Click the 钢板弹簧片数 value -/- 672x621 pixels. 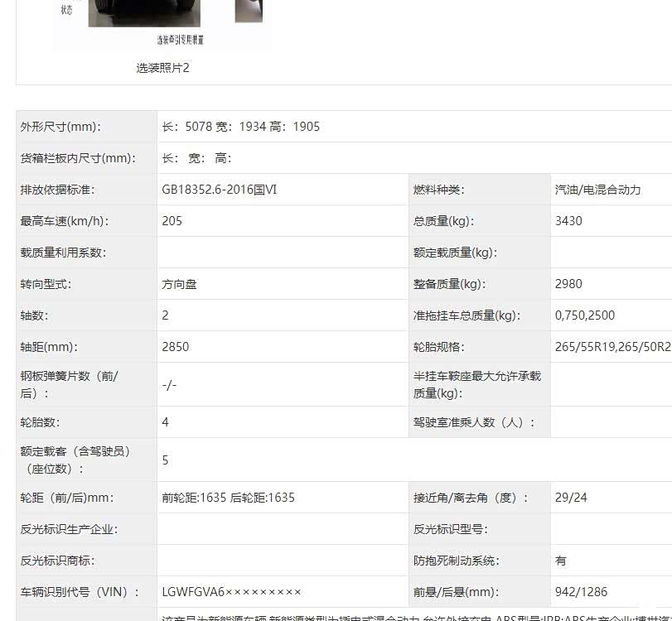(169, 385)
